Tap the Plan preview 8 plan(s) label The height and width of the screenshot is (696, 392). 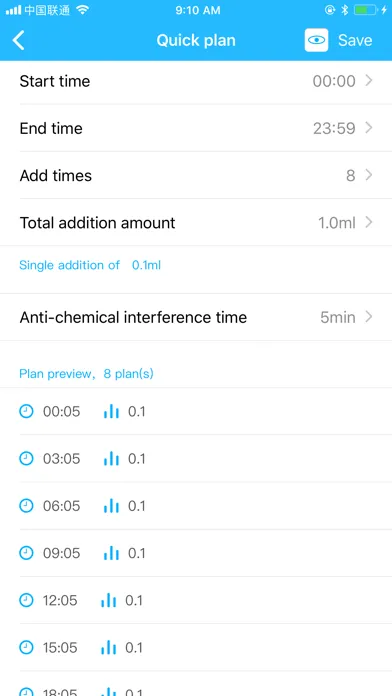pyautogui.click(x=86, y=374)
